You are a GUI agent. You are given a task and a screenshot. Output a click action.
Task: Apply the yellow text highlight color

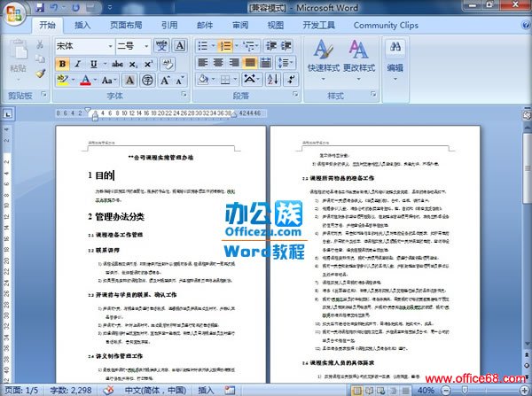coord(63,81)
